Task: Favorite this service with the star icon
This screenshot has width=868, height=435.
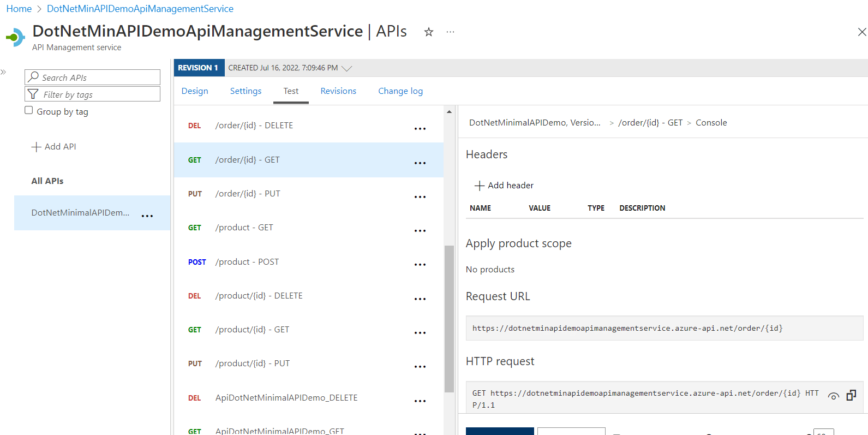Action: [429, 32]
